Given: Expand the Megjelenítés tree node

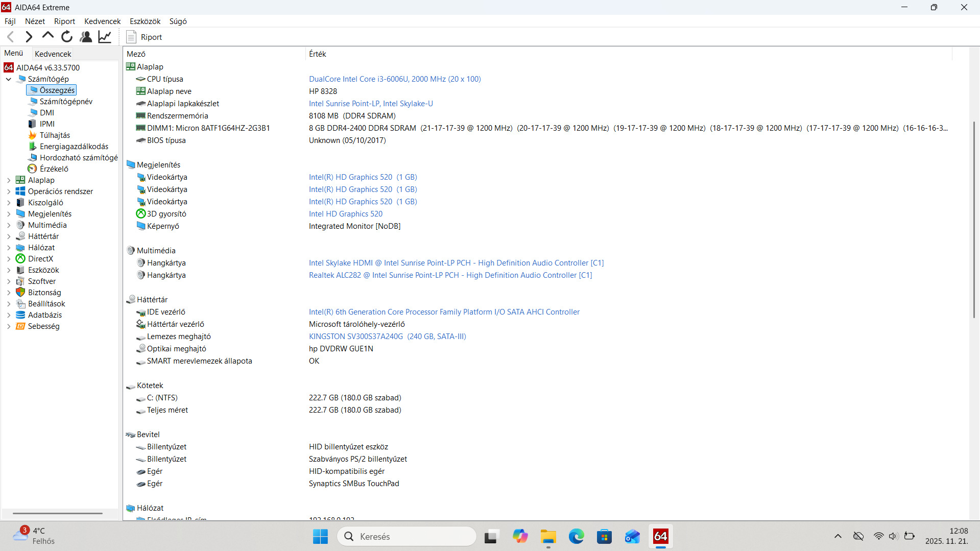Looking at the screenshot, I should (9, 214).
